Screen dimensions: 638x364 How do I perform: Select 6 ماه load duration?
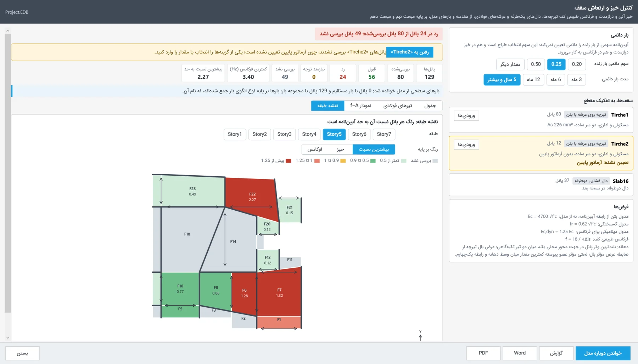[x=555, y=80]
